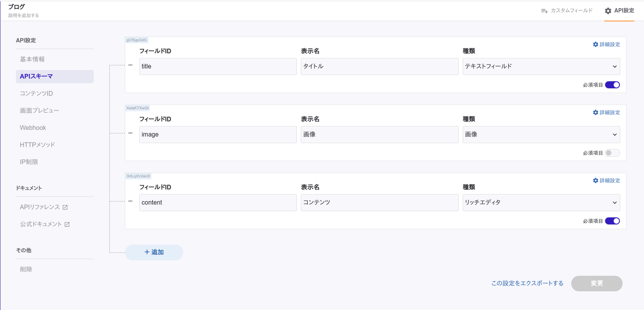Switch to the API設定 header tab
Viewport: 644px width, 310px height.
tap(619, 11)
